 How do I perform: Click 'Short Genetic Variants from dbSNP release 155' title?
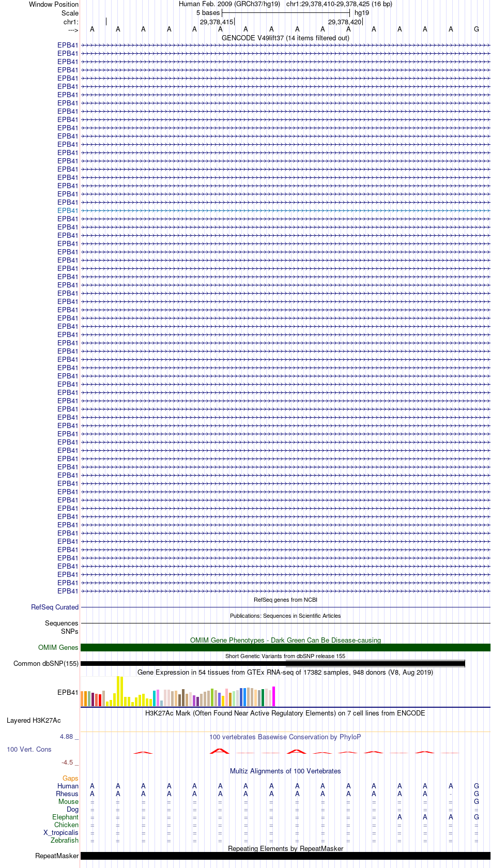[285, 656]
